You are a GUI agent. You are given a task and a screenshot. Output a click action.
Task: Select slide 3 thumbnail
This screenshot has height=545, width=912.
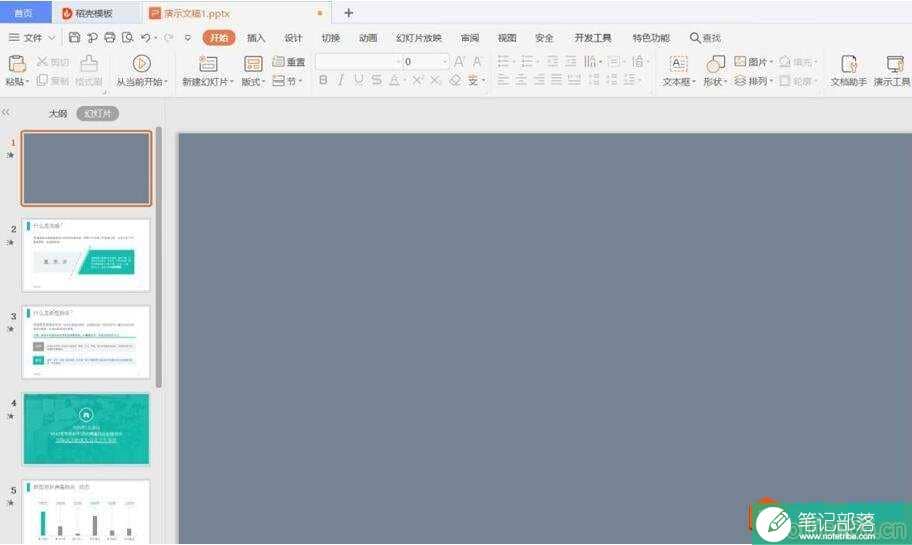[86, 342]
